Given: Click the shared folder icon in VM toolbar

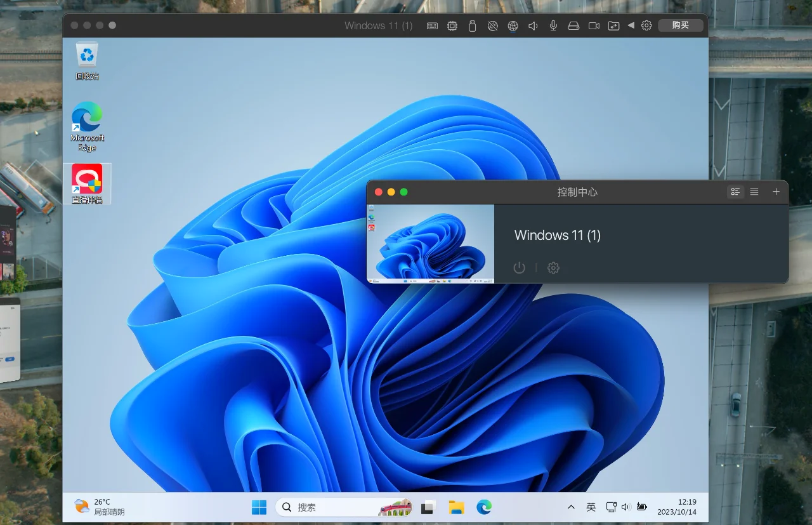Looking at the screenshot, I should [x=613, y=26].
